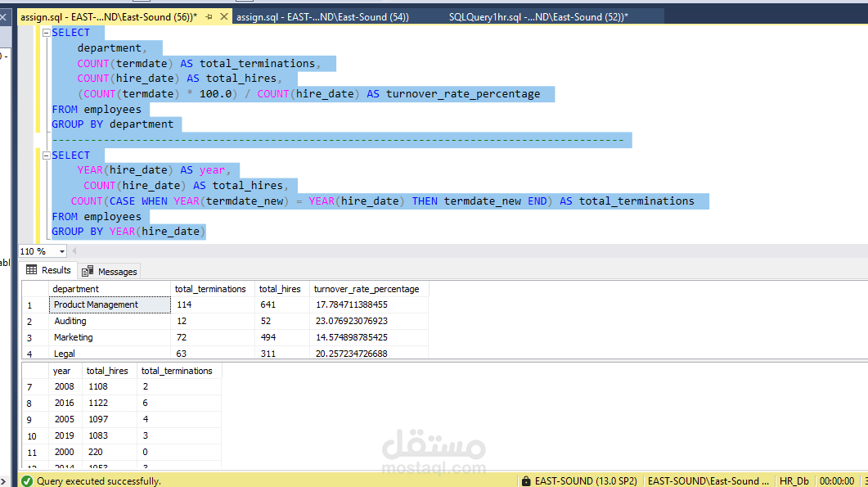Click the left scroll arrow beside the zoom selector
This screenshot has height=487, width=868.
74,250
